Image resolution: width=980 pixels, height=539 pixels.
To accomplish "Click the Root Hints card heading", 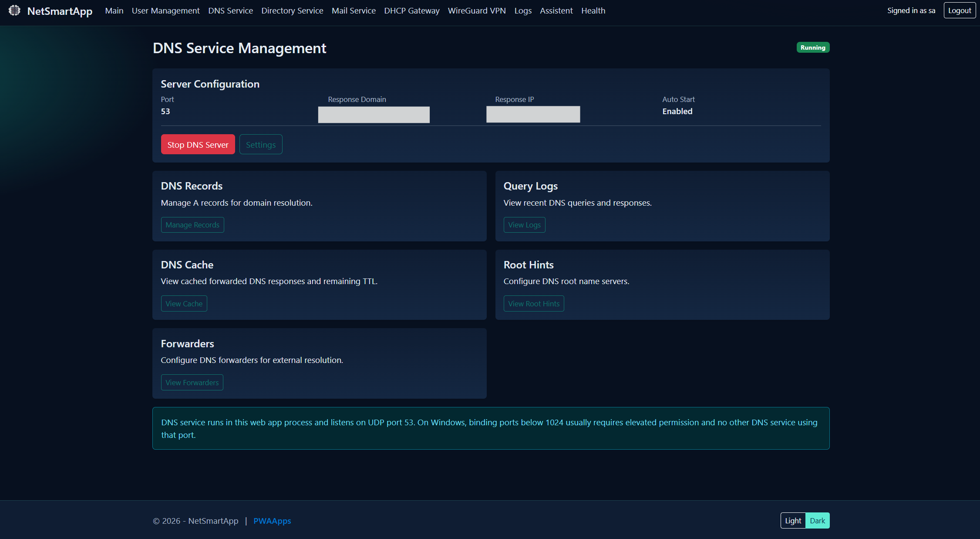I will 529,265.
